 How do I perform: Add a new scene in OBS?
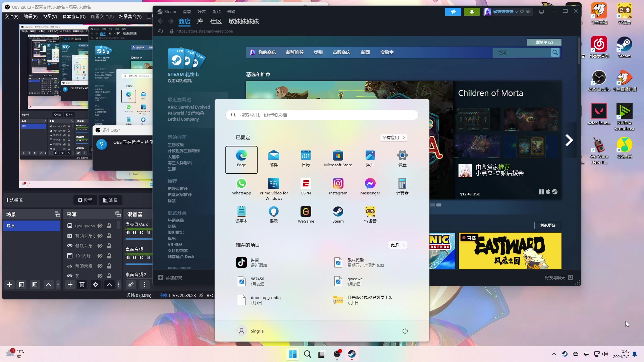9,285
